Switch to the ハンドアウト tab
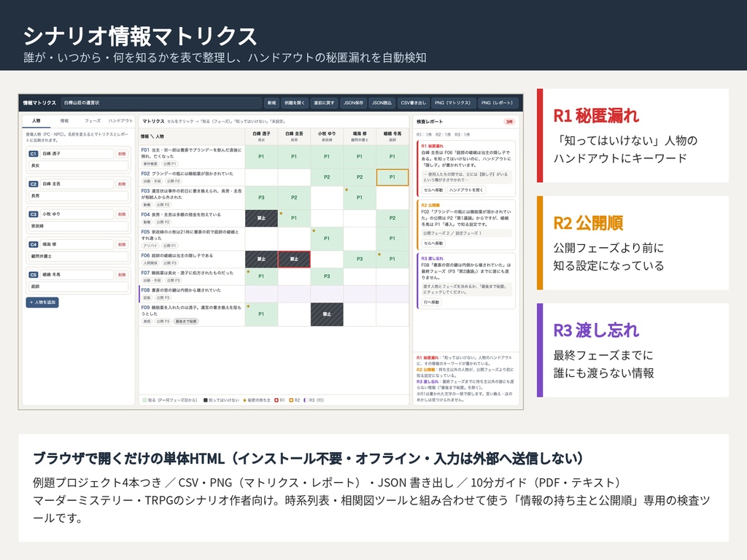747x560 pixels. click(x=120, y=121)
